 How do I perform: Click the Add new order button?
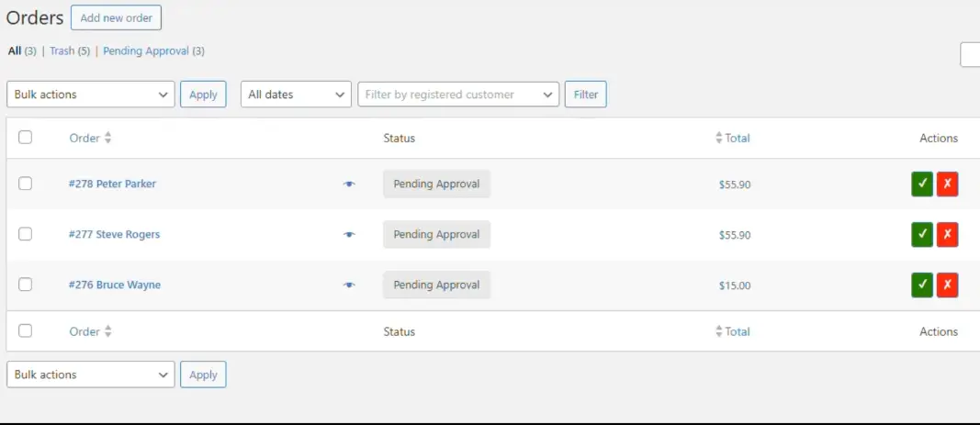(x=116, y=17)
